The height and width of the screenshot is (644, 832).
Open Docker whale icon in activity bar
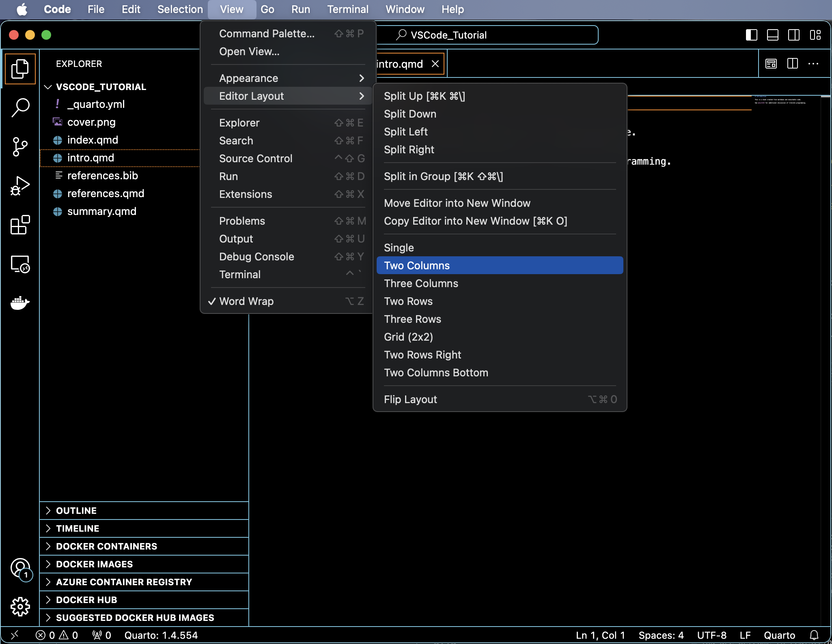(x=20, y=303)
